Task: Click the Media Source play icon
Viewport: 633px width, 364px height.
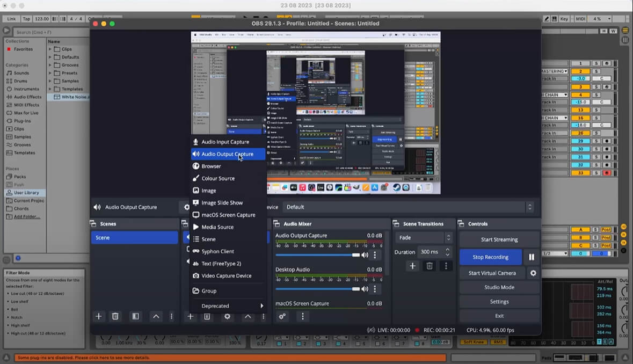Action: pos(196,227)
